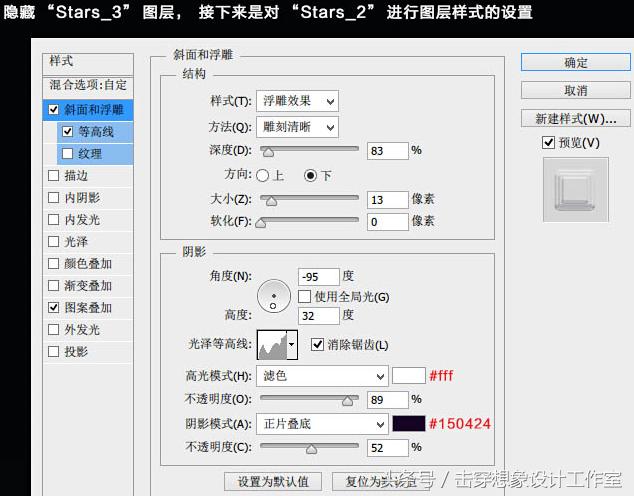Select direction 上 radio button

coord(262,175)
